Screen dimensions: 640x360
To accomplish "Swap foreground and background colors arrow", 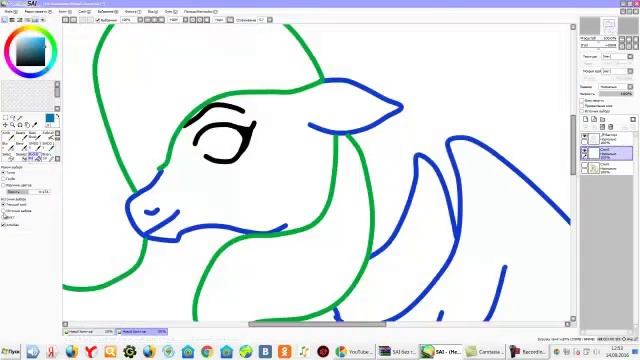I will pyautogui.click(x=58, y=116).
